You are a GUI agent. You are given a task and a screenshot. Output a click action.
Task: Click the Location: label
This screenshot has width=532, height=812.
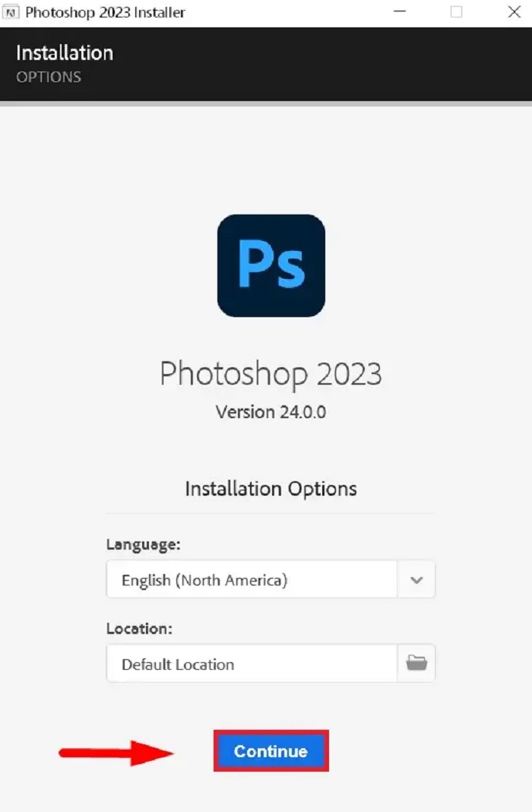pos(139,629)
